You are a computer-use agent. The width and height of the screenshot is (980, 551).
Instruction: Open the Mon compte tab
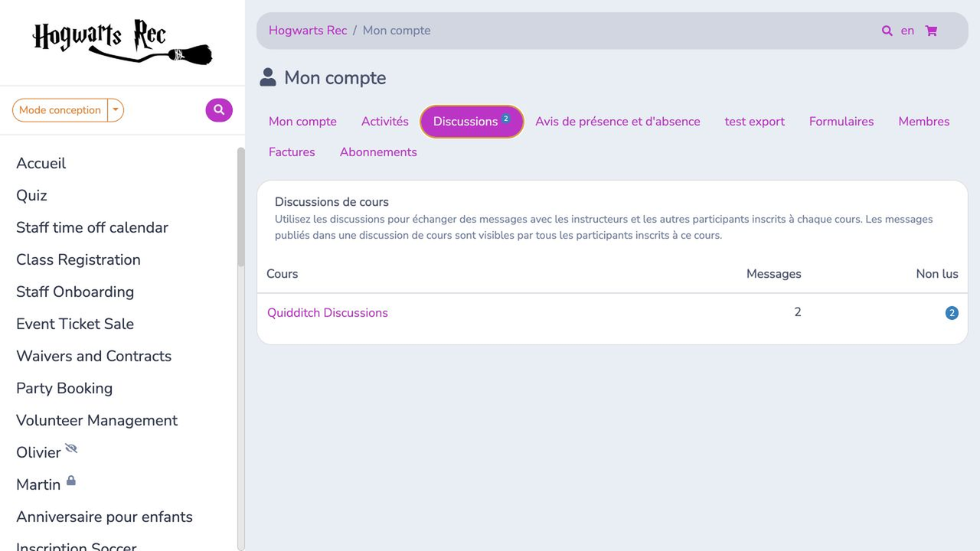click(302, 122)
